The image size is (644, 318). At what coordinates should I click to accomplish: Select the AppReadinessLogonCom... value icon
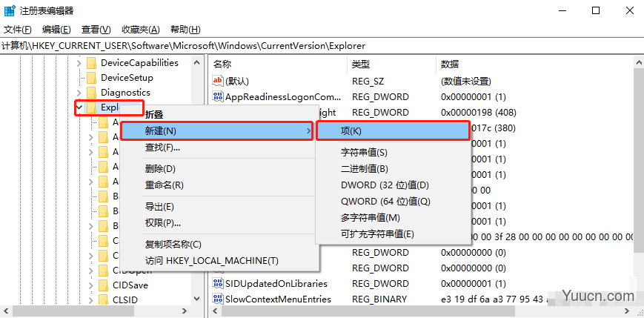[x=218, y=96]
